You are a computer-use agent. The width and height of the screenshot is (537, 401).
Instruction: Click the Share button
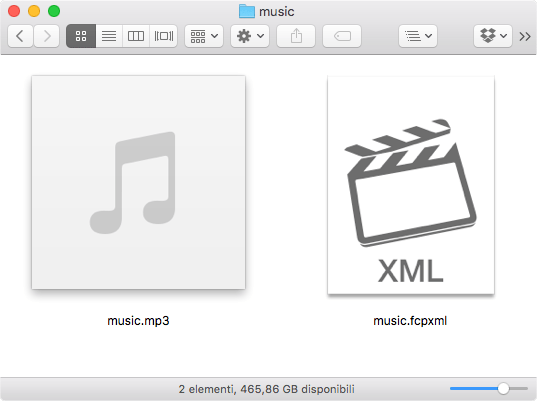(x=296, y=36)
